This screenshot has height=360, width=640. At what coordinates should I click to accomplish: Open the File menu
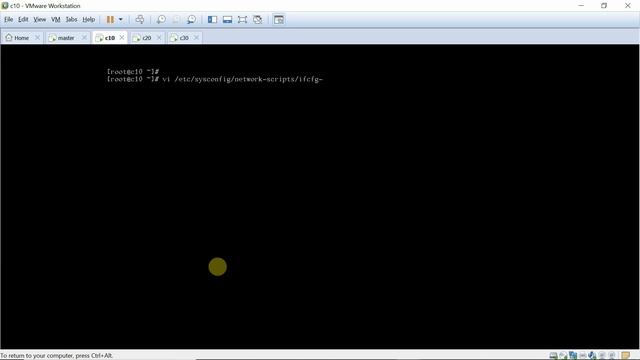pyautogui.click(x=9, y=19)
